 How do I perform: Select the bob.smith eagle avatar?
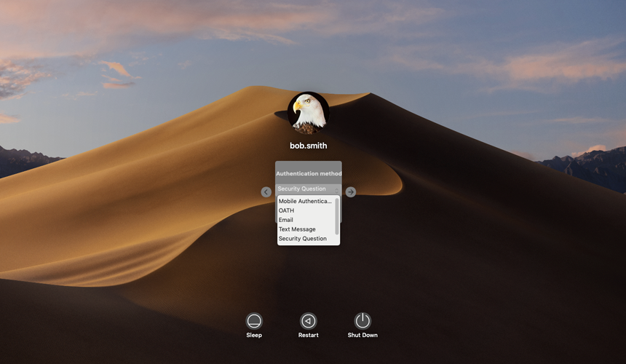click(x=308, y=114)
